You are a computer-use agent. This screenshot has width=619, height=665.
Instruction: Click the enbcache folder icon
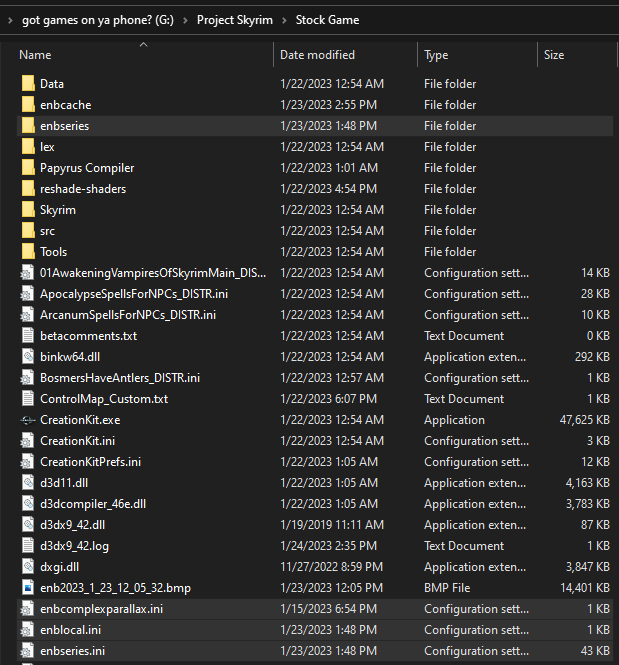(x=28, y=105)
